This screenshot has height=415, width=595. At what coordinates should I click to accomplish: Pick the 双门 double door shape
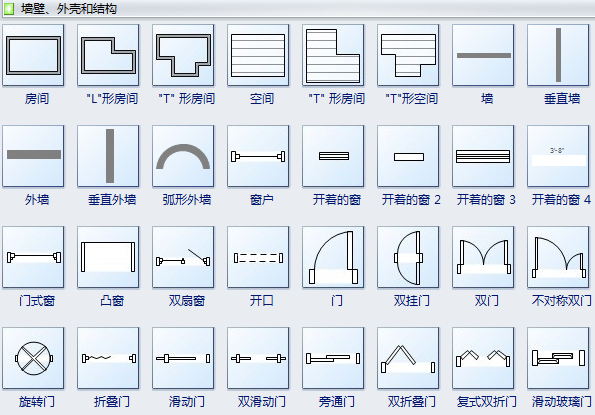point(483,257)
